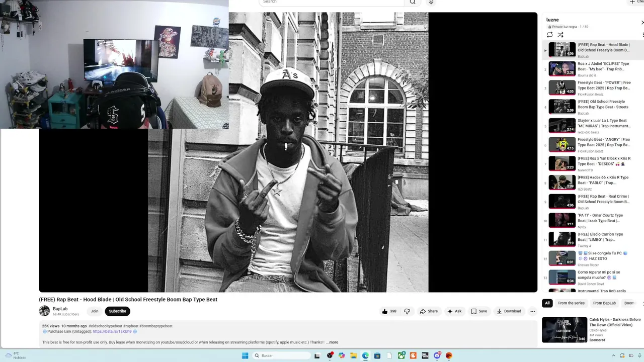Open blank document app on taskbar
This screenshot has height=362, width=644.
click(389, 355)
